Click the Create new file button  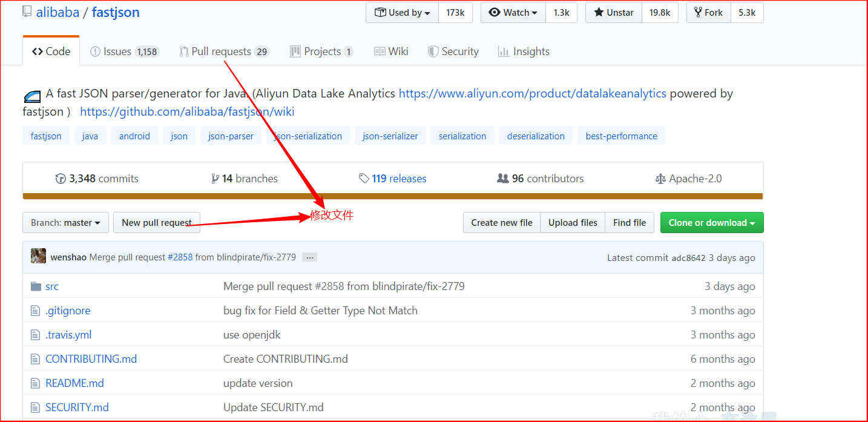502,223
